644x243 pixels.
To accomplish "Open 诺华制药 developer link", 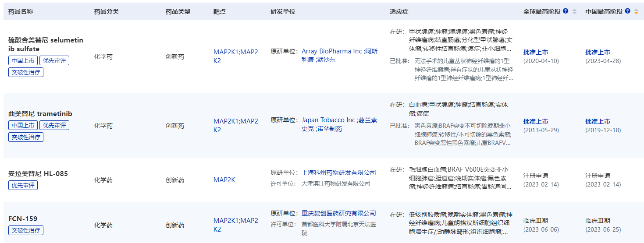I will (x=330, y=129).
